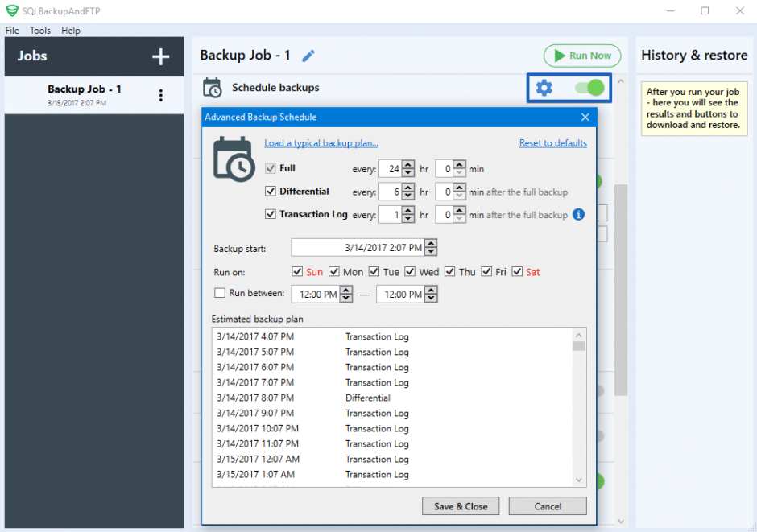The width and height of the screenshot is (757, 532).
Task: Select Backup Job - 1 in Jobs list
Action: [x=94, y=95]
